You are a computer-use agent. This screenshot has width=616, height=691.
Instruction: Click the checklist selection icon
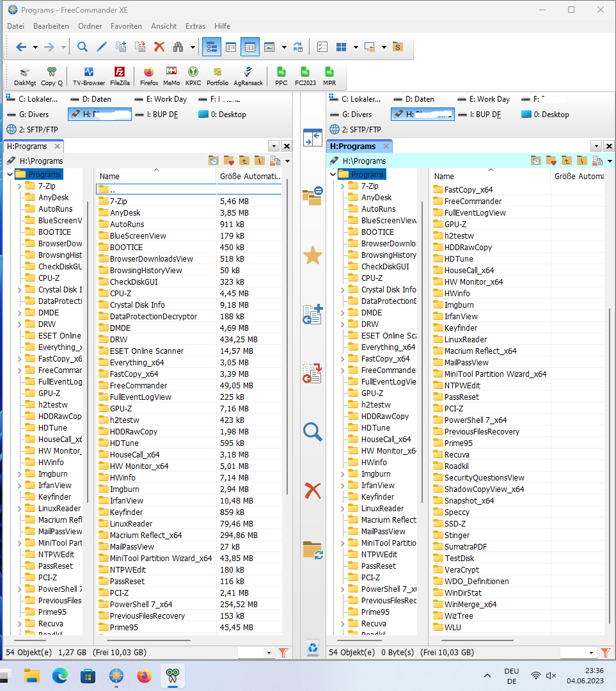coord(322,47)
